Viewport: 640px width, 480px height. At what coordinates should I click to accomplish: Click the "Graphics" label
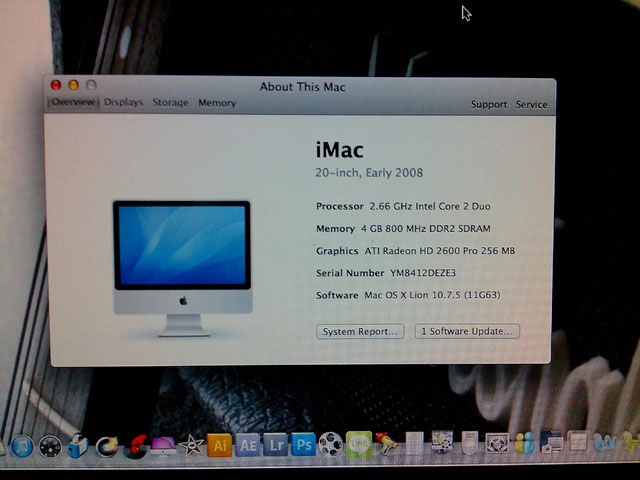tap(337, 251)
